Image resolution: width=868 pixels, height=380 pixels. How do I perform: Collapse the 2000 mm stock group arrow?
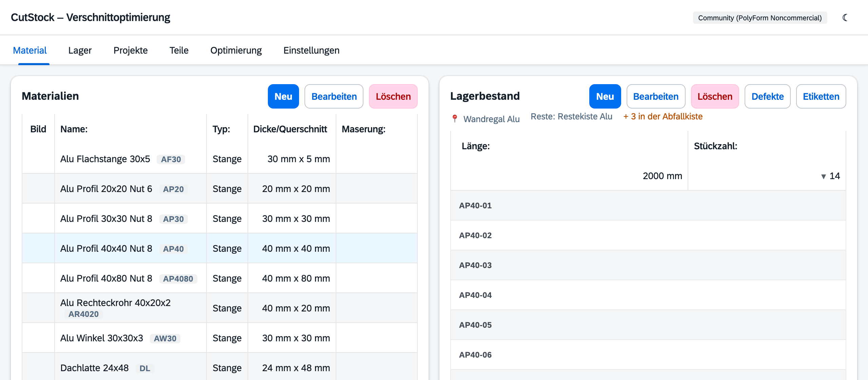823,176
